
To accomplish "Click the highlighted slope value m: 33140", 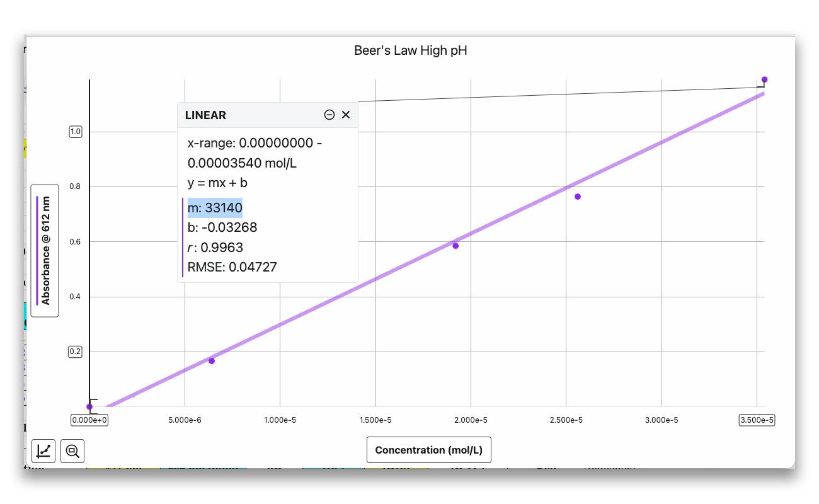I will (215, 207).
